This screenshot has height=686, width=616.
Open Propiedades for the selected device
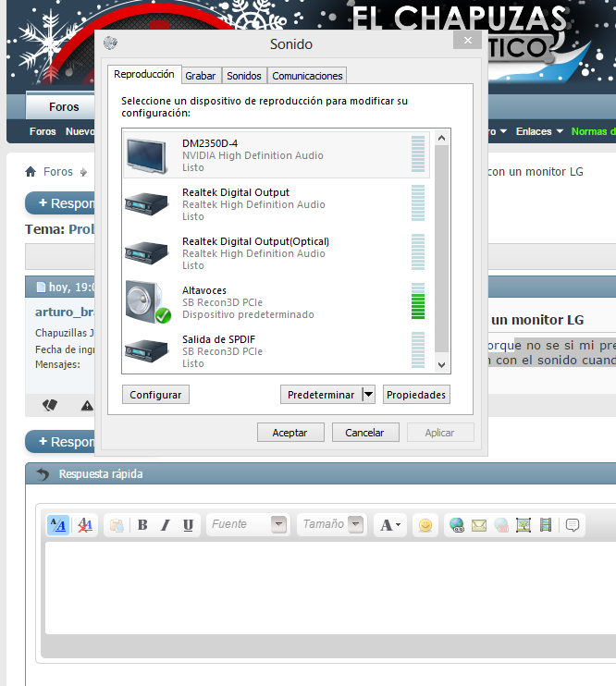coord(416,395)
